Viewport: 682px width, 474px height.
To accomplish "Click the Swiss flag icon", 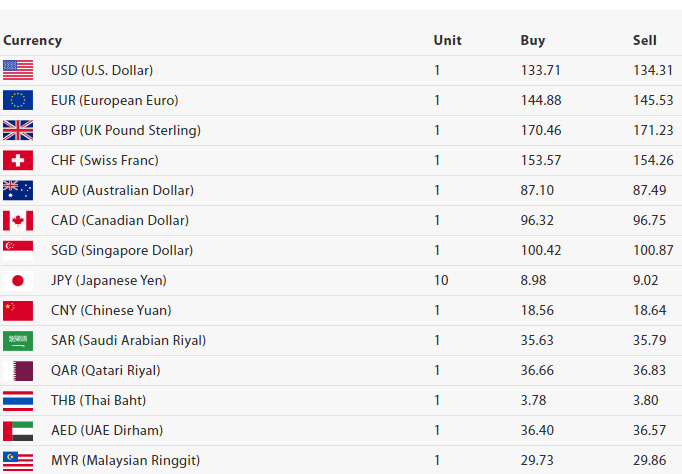I will click(18, 160).
